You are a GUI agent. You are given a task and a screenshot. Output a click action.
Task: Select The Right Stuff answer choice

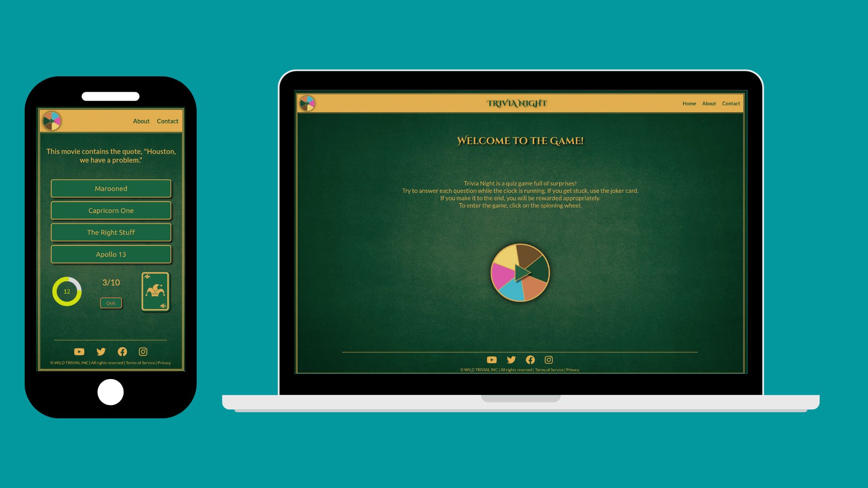tap(110, 232)
